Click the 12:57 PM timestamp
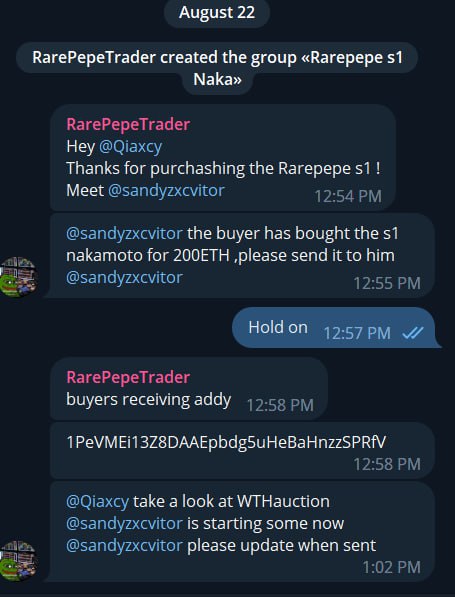 (x=357, y=333)
